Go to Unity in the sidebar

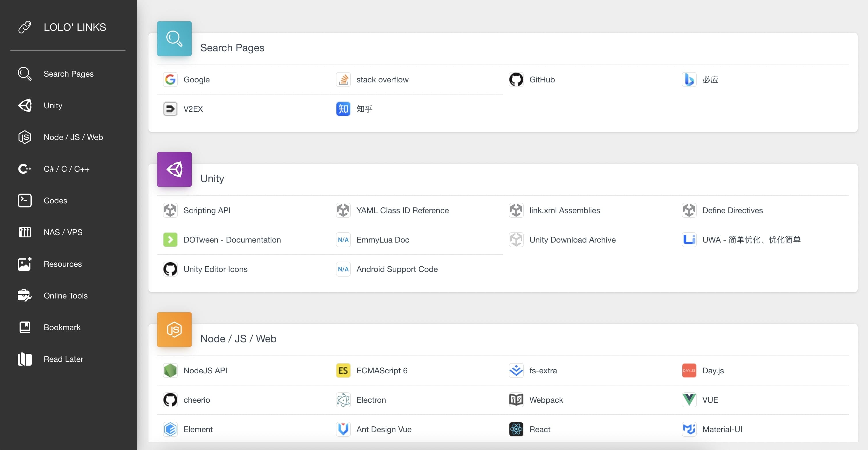click(53, 105)
